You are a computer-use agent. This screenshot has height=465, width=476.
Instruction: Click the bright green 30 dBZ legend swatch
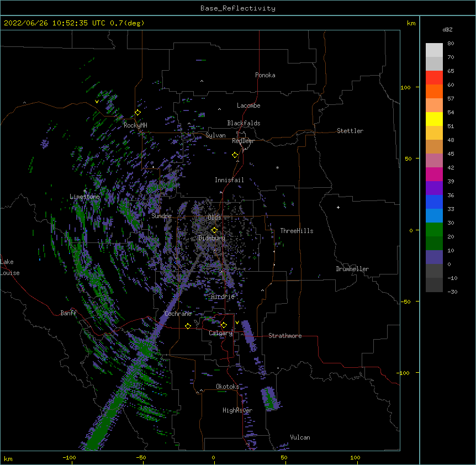point(434,230)
